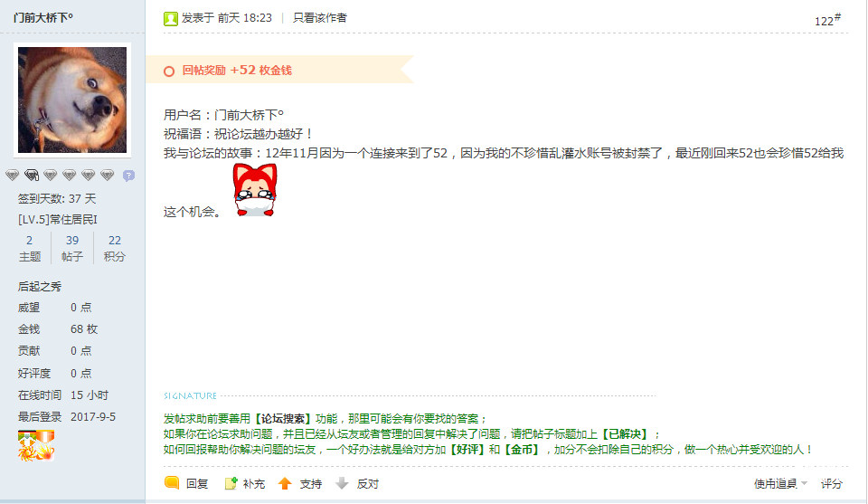The height and width of the screenshot is (504, 868).
Task: Click the orange reply speech bubble icon
Action: (172, 483)
